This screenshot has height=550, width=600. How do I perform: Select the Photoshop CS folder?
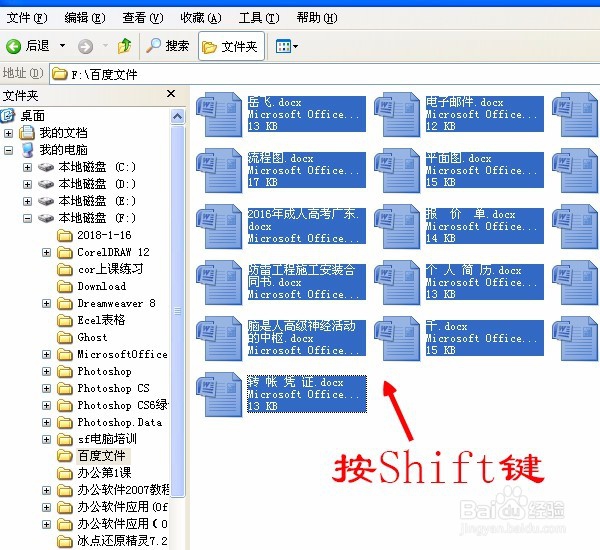[113, 388]
